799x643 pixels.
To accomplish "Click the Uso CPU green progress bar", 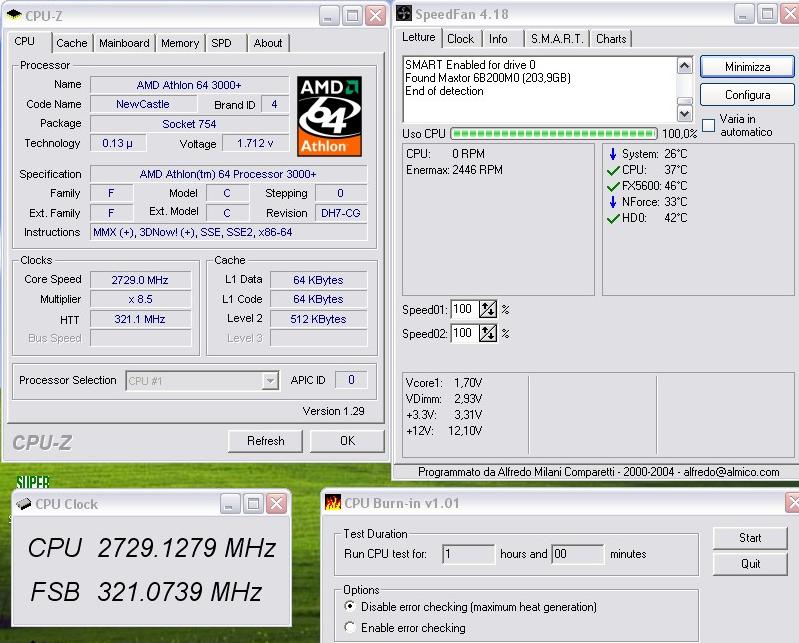I will (554, 134).
